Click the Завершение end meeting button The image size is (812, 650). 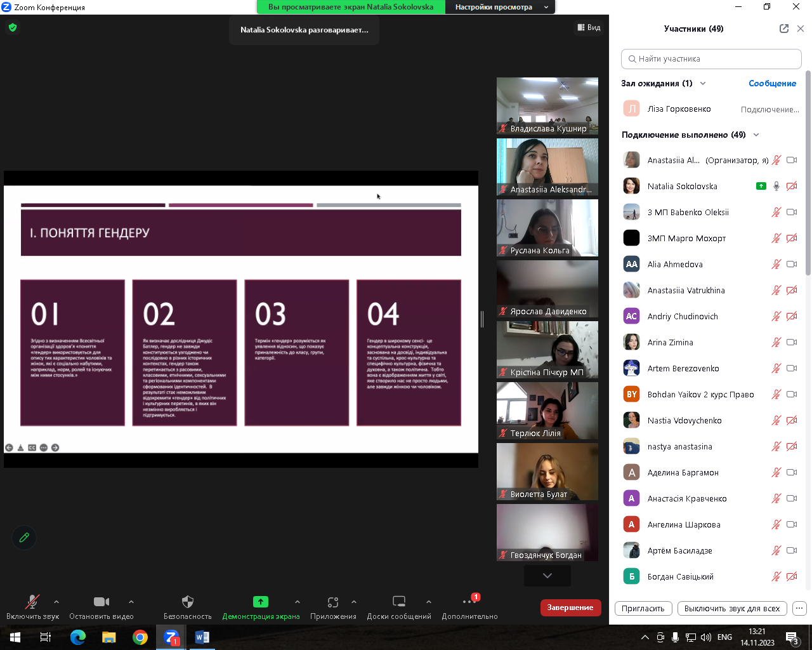(x=570, y=607)
